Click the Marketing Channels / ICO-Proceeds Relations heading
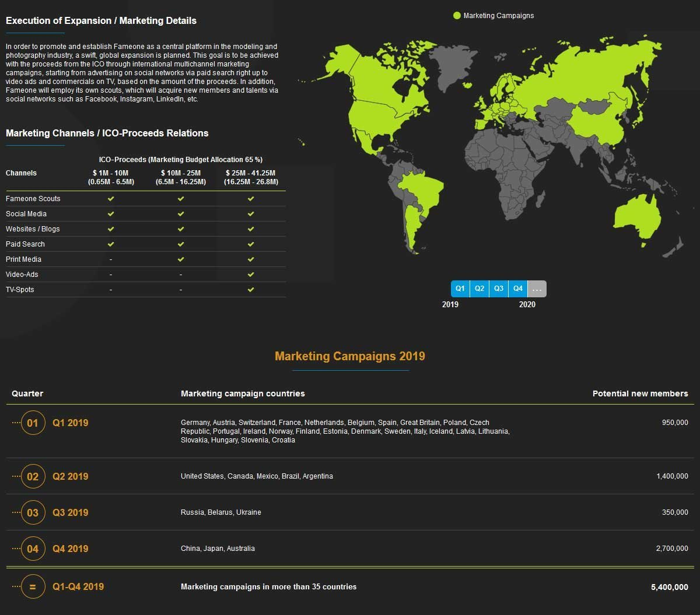The height and width of the screenshot is (615, 700). 107,133
